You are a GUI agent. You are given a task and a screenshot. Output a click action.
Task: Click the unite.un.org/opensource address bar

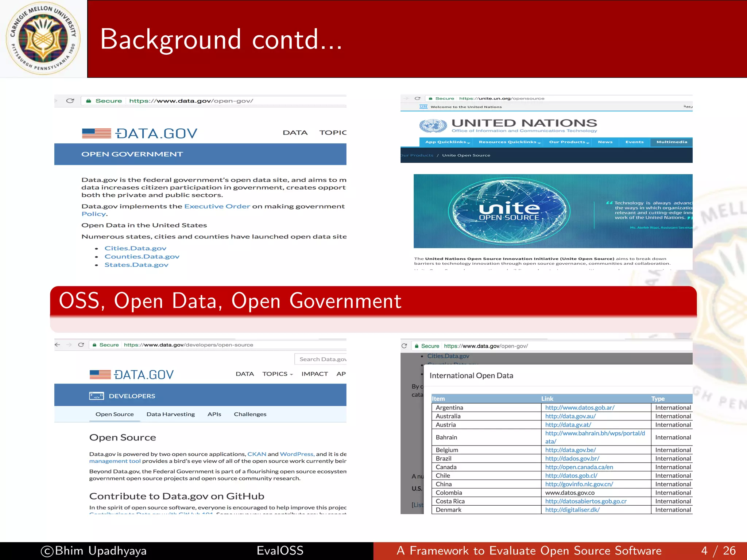[x=559, y=98]
